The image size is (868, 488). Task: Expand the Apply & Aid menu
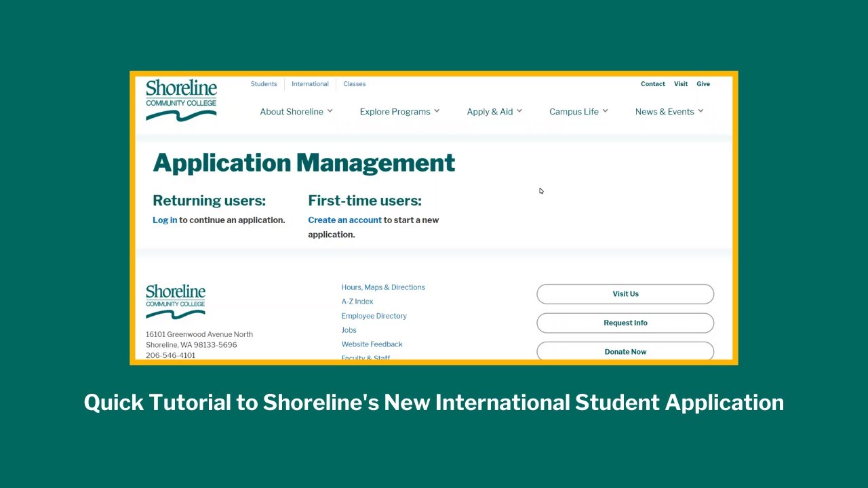[494, 112]
